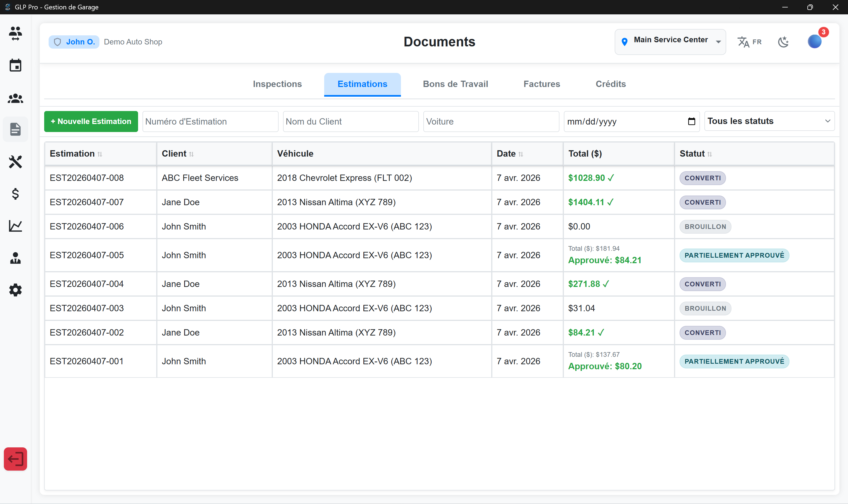848x504 pixels.
Task: Open the clients group sidebar icon
Action: pyautogui.click(x=15, y=99)
